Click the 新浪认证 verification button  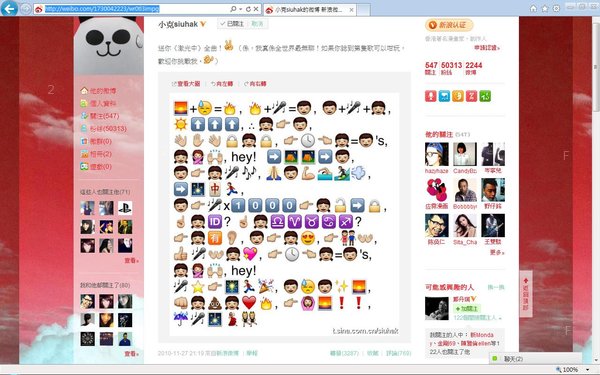click(x=449, y=25)
